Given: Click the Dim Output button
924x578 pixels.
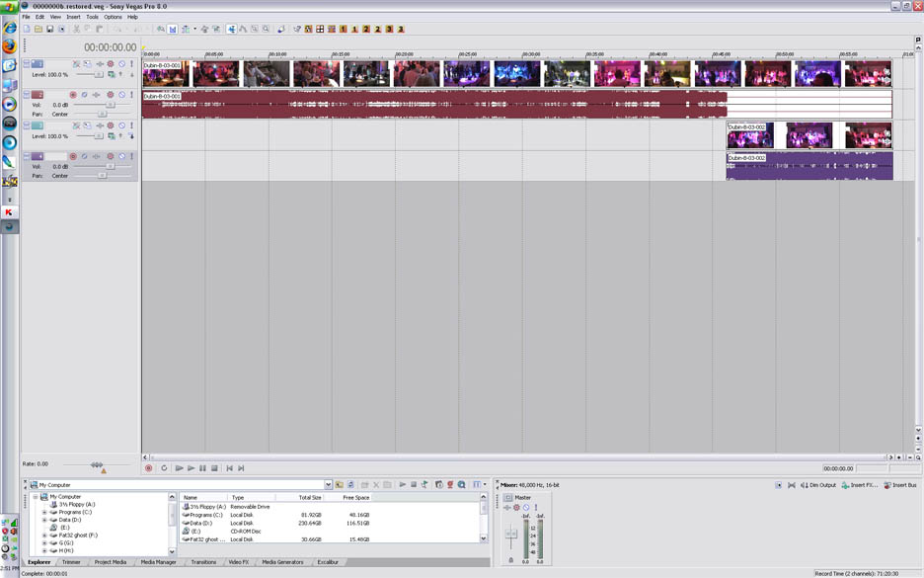Looking at the screenshot, I should 817,485.
